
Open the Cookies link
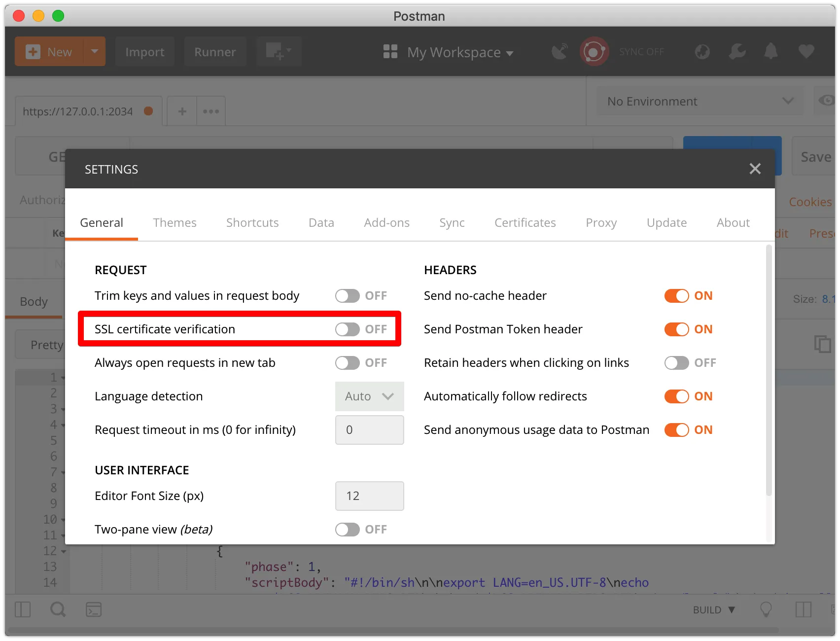click(x=810, y=202)
